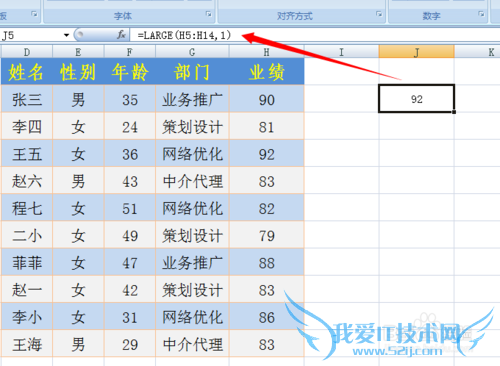Click 李小's age cell 31
Image resolution: width=500 pixels, height=366 pixels.
130,317
